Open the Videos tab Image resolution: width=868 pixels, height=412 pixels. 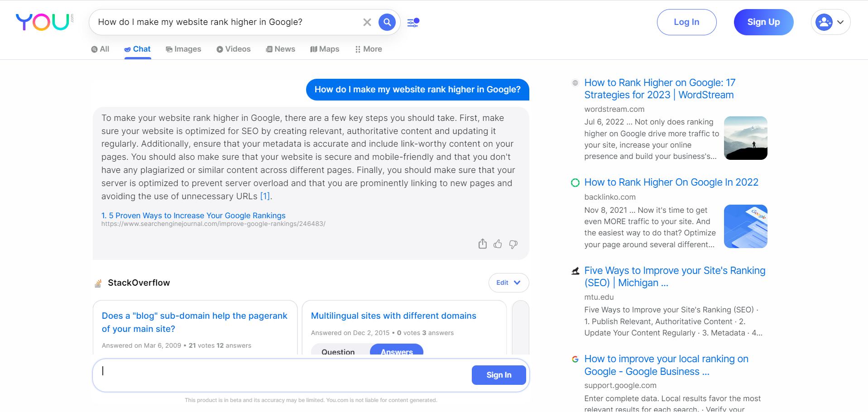pos(233,49)
